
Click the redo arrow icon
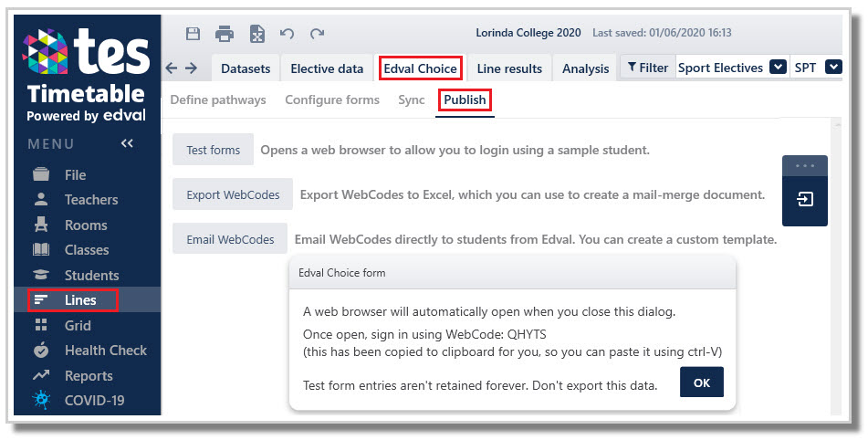point(317,34)
